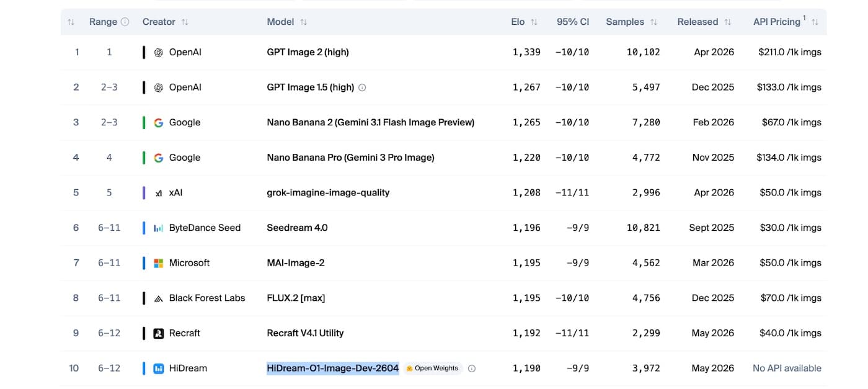868x389 pixels.
Task: Sort table by Elo column arrows
Action: coord(534,22)
